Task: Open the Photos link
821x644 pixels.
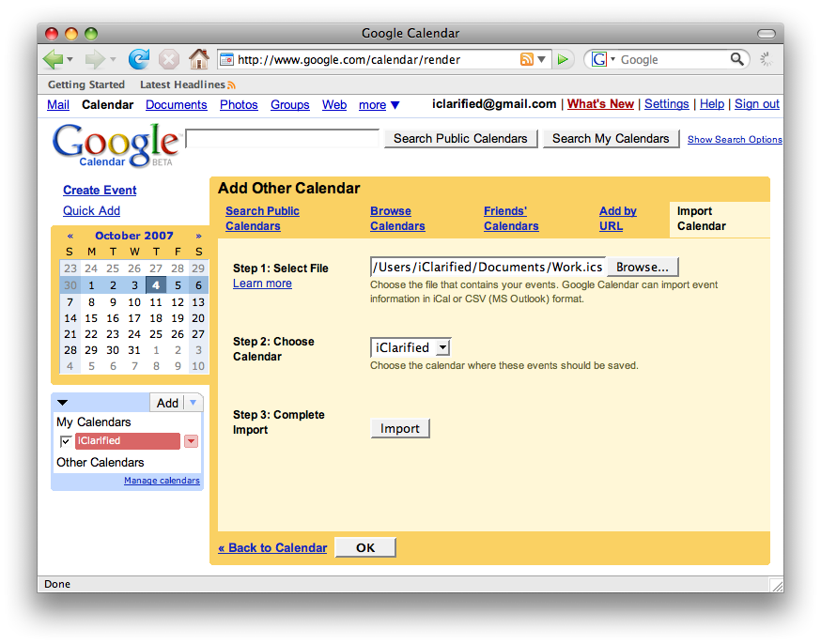Action: 239,105
